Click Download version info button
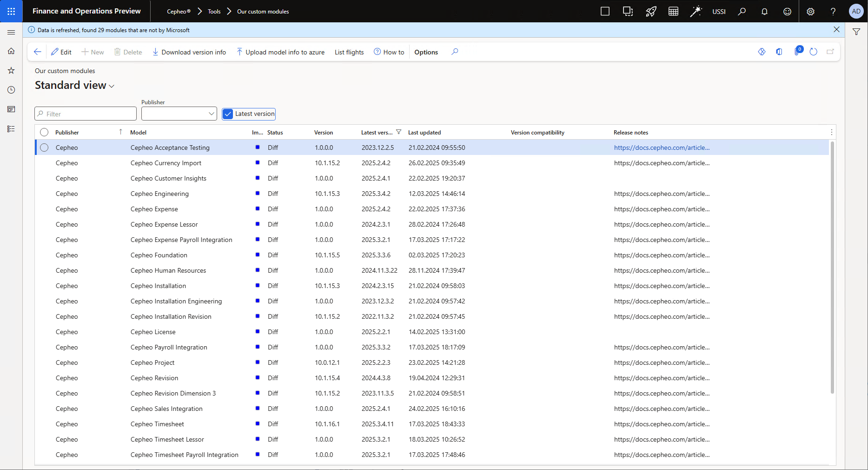This screenshot has height=470, width=868. point(189,52)
